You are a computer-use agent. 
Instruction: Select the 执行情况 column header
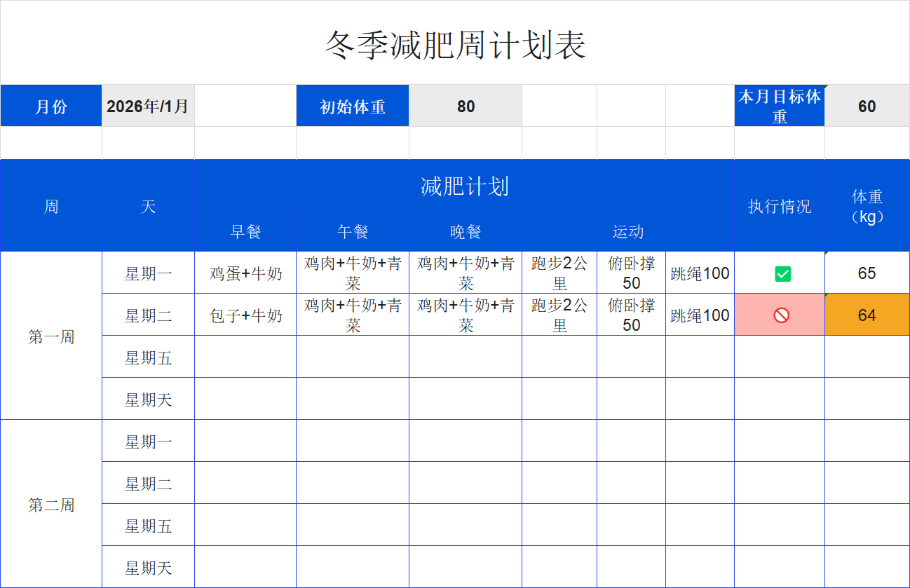pyautogui.click(x=779, y=205)
